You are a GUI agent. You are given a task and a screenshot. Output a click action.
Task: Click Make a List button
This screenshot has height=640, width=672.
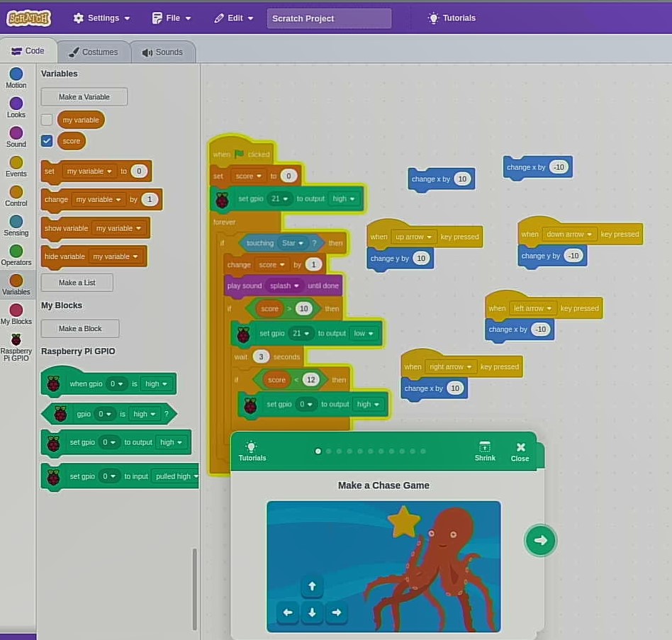[77, 283]
